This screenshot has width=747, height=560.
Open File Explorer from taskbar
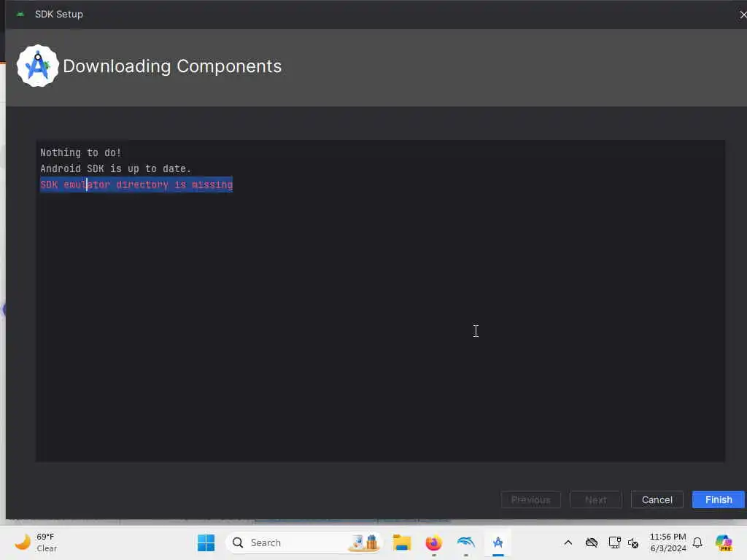pos(402,542)
